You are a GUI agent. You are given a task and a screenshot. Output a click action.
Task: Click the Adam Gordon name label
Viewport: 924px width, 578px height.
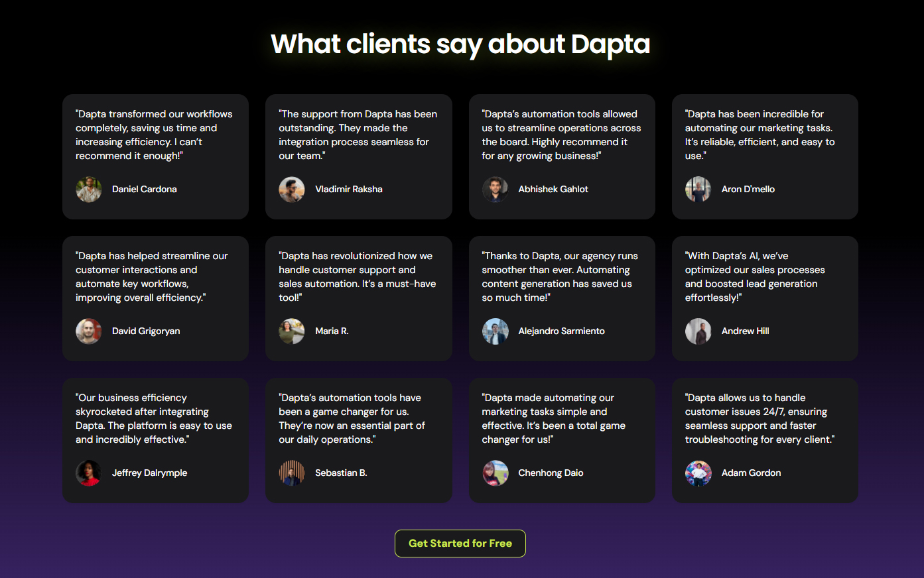point(751,473)
